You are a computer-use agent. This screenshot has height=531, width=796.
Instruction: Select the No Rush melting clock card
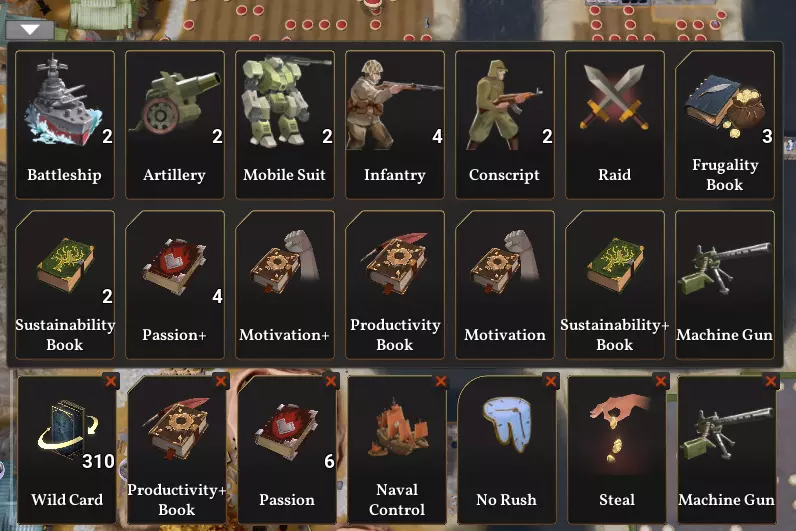tap(507, 450)
